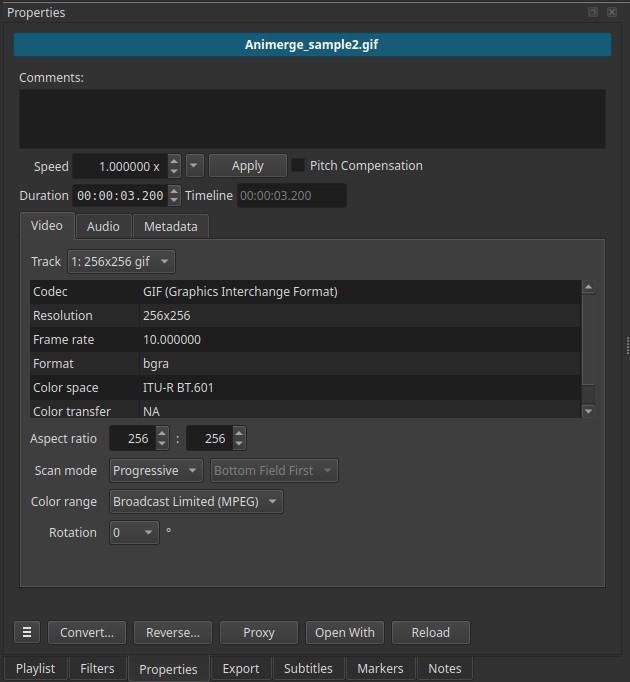Click into the Comments text area

312,119
